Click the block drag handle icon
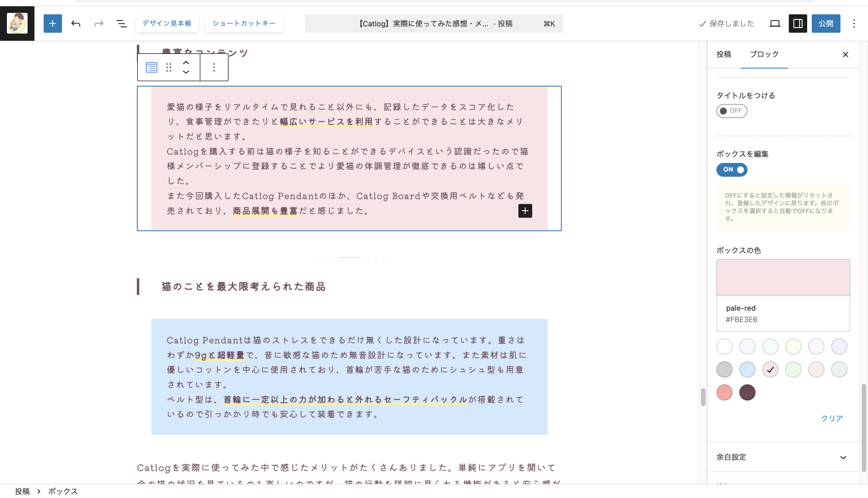The image size is (868, 498). 169,68
